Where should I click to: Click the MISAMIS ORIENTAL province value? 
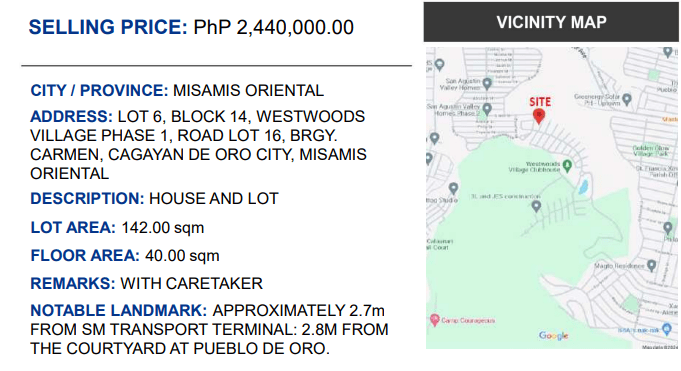pyautogui.click(x=248, y=90)
